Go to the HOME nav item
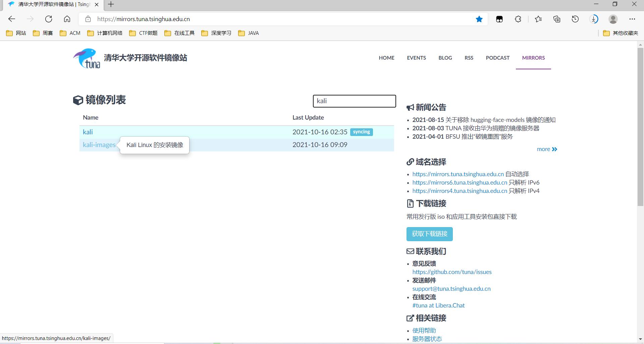Image resolution: width=644 pixels, height=344 pixels. (x=386, y=58)
